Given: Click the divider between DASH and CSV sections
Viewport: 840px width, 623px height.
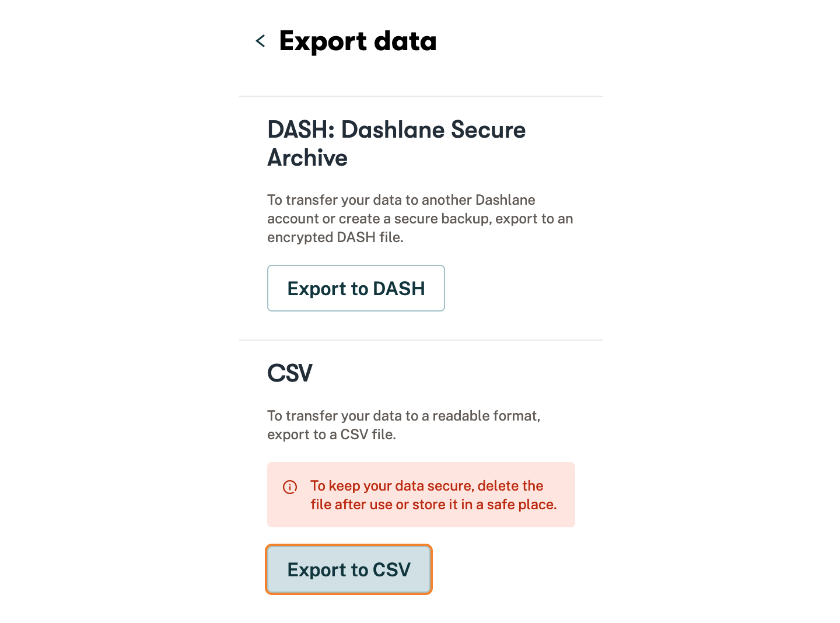Looking at the screenshot, I should [x=421, y=340].
